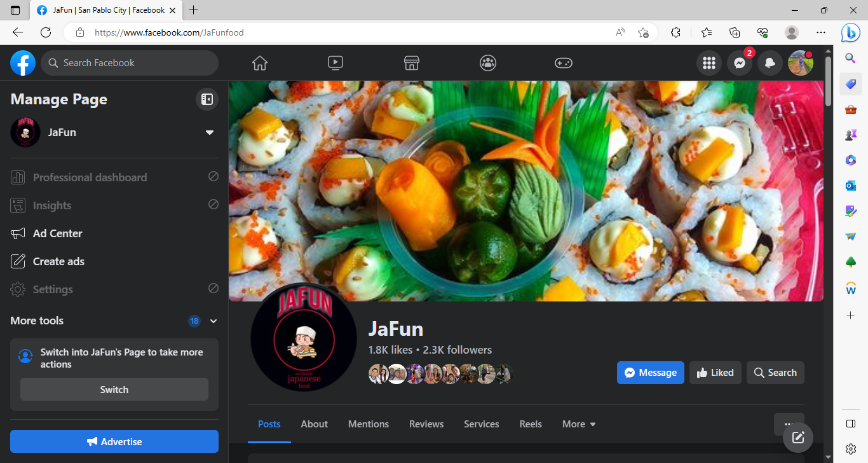Add a sidebar app with plus icon
The height and width of the screenshot is (463, 868).
tap(851, 315)
